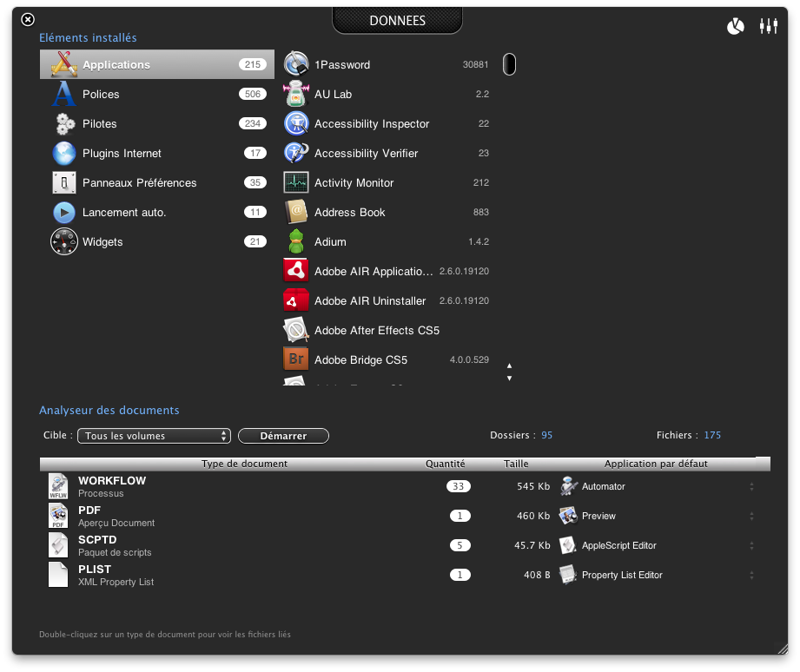This screenshot has height=672, width=800.
Task: Click the Adobe Bridge CS5 version 4.0.0.529
Action: 469,360
